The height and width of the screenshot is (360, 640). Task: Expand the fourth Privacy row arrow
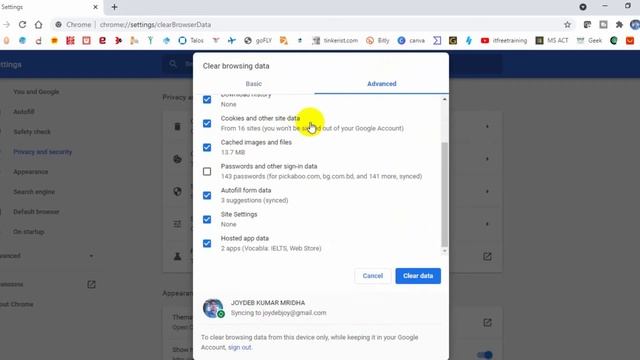pyautogui.click(x=487, y=224)
